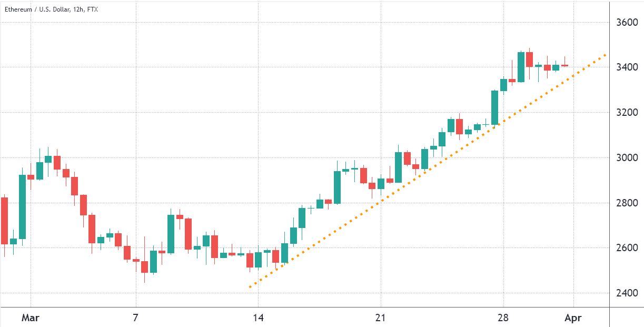644x327 pixels.
Task: Click the tall red candle at far left edge
Action: click(x=4, y=221)
